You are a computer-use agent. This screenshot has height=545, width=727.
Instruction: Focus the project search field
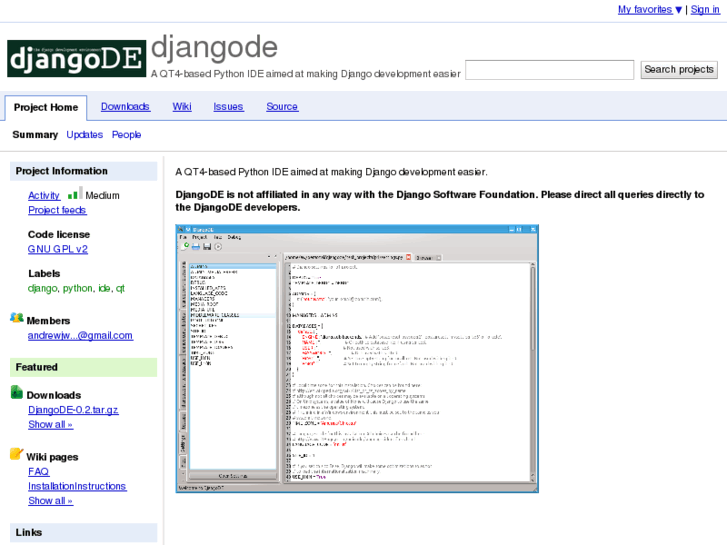click(x=549, y=70)
